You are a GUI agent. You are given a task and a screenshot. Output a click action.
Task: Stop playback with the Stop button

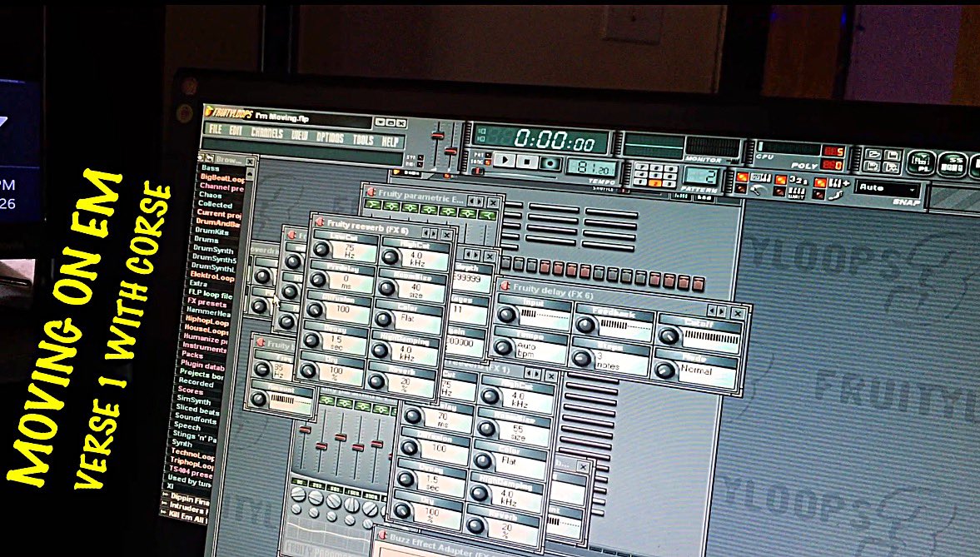527,162
